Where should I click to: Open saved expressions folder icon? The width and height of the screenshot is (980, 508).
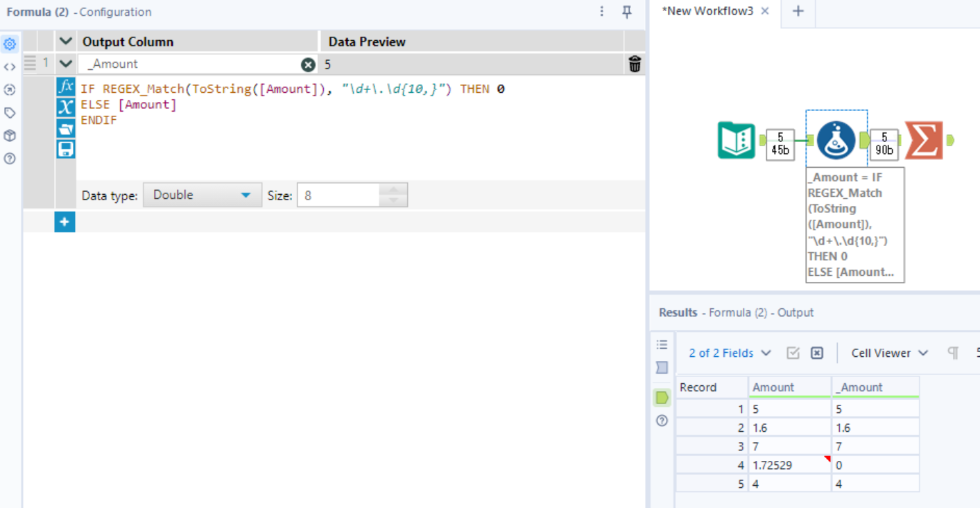[x=65, y=128]
